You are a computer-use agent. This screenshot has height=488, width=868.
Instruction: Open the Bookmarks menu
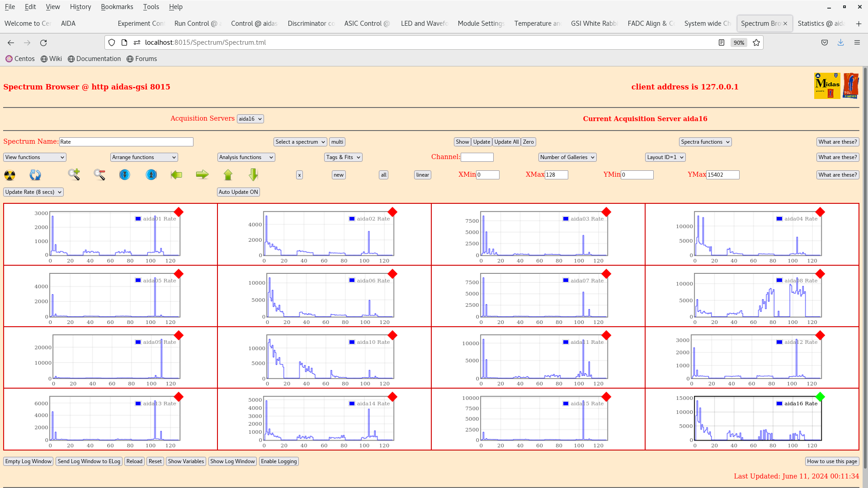pyautogui.click(x=117, y=7)
